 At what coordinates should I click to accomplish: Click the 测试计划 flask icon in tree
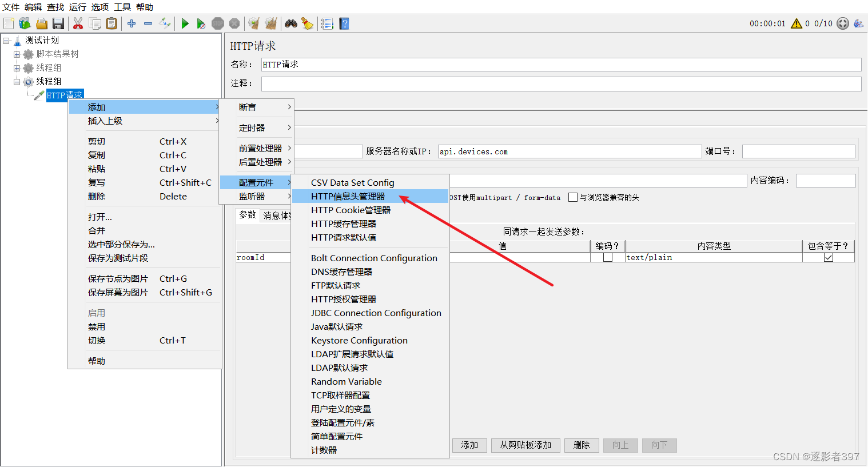tap(17, 41)
